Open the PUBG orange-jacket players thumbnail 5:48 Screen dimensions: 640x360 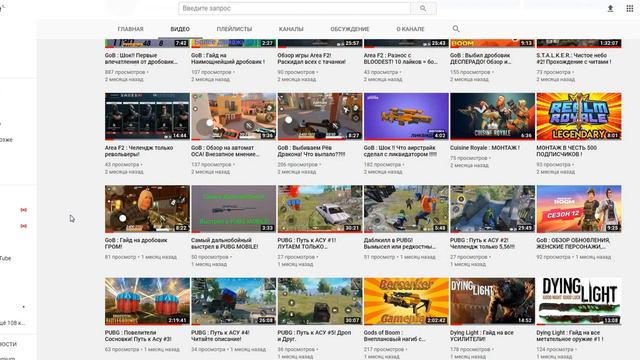pos(406,209)
